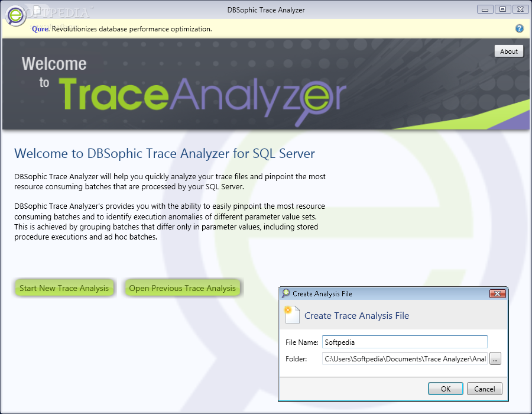This screenshot has height=414, width=532.
Task: Click the 'Create Trace Analysis File' heading
Action: 356,316
